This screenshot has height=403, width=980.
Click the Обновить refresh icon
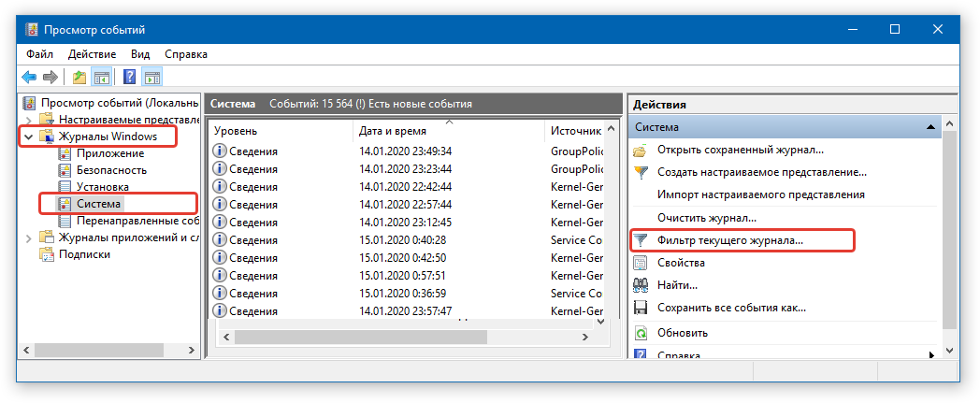(641, 333)
